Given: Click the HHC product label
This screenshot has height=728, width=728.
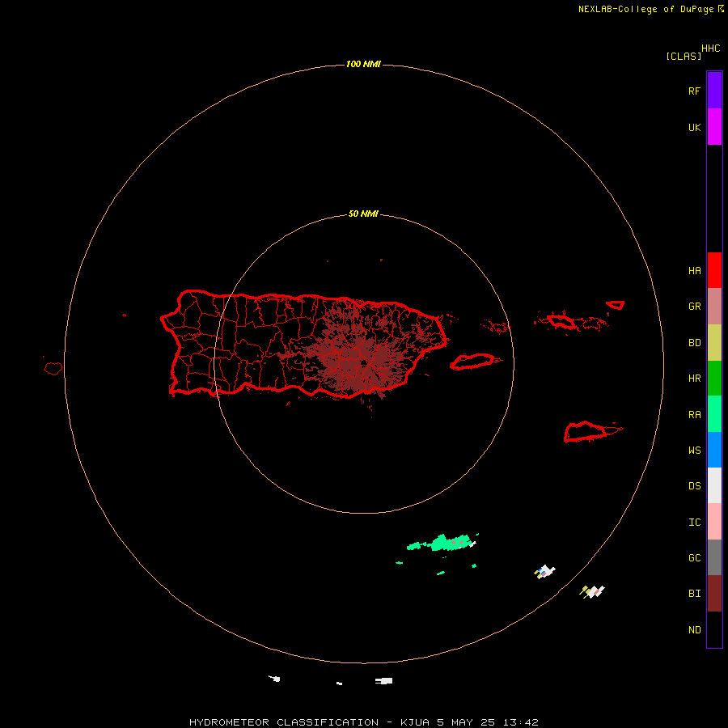Looking at the screenshot, I should [711, 49].
